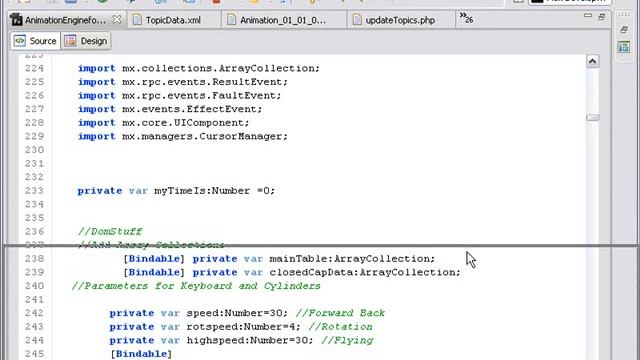
Task: Click the '//Flying' comment
Action: pyautogui.click(x=347, y=340)
